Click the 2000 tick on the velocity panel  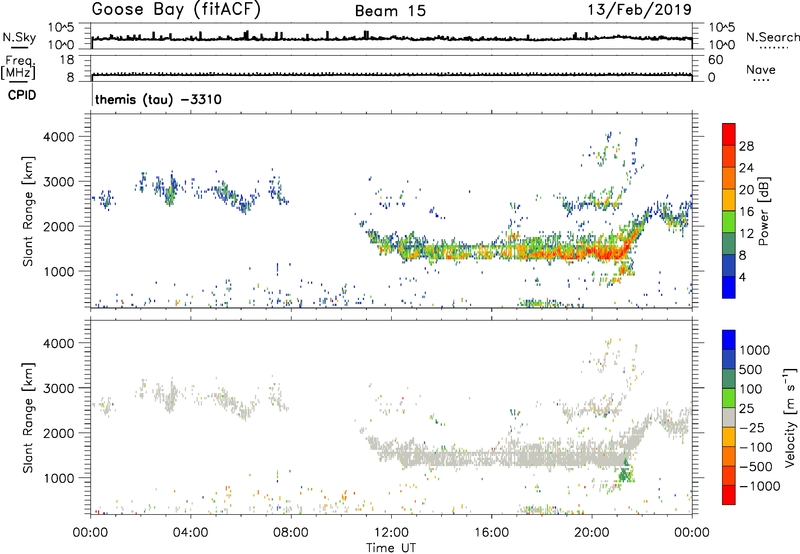coord(58,433)
